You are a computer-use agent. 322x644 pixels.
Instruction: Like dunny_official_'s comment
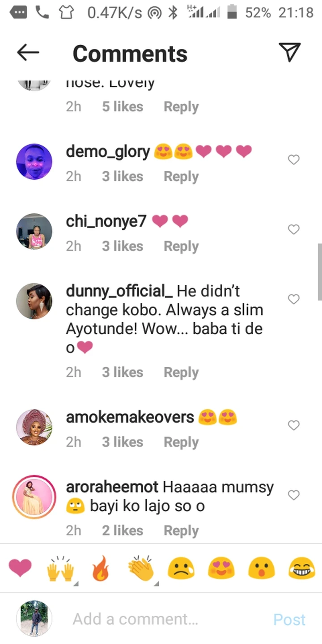[293, 299]
